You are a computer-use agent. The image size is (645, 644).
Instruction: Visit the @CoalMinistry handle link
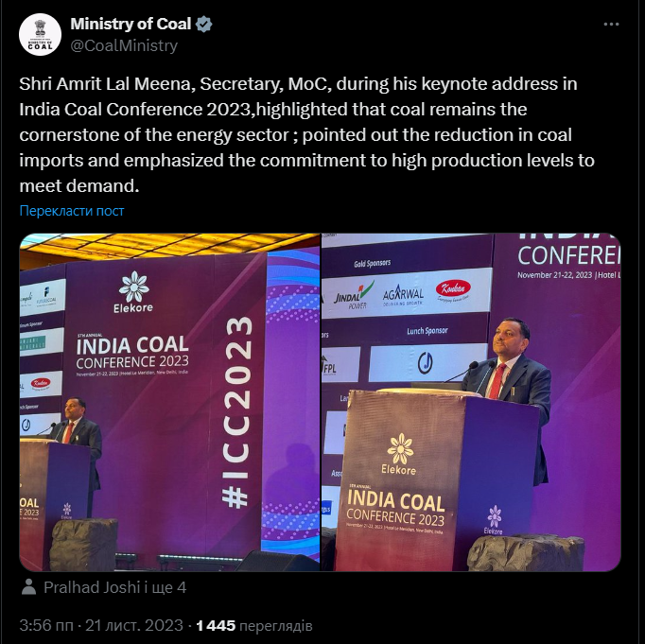pyautogui.click(x=124, y=45)
